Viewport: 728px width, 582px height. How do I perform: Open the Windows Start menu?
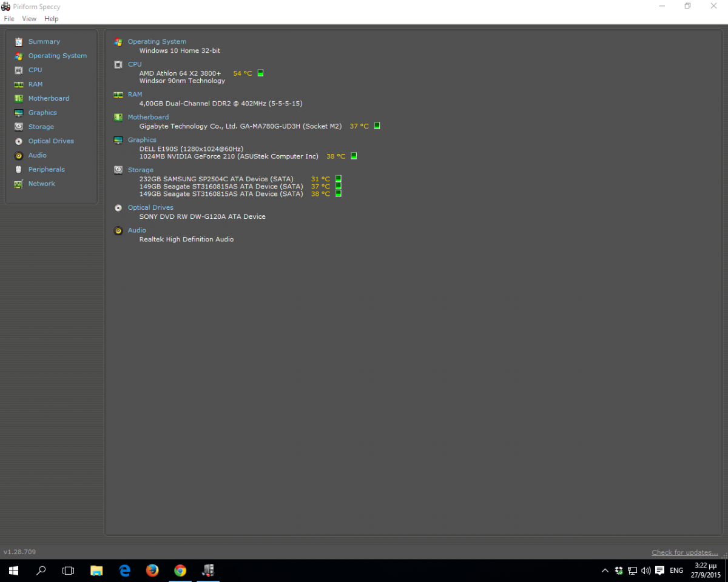pos(13,570)
